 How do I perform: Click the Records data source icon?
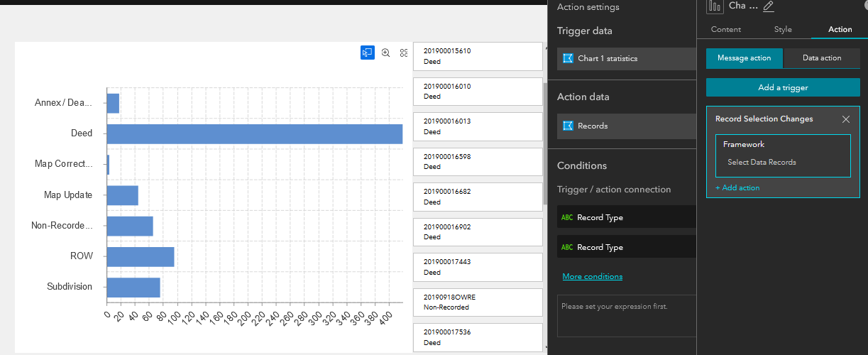568,126
